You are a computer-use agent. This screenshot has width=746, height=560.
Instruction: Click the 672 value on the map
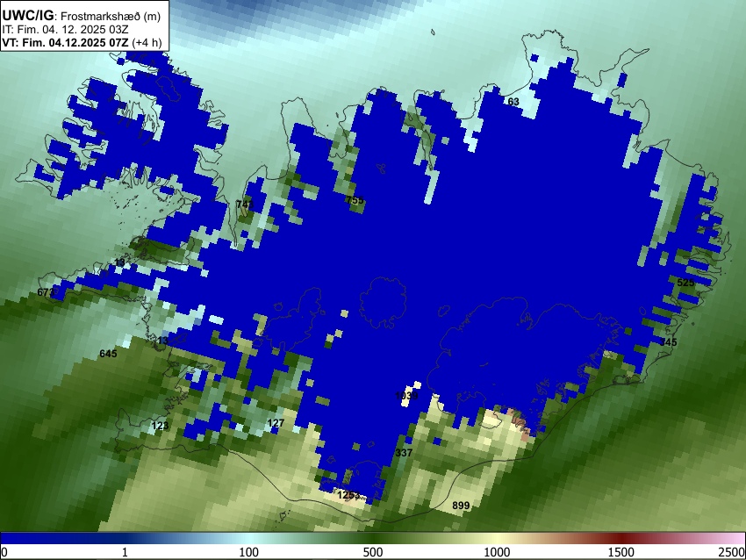point(46,292)
